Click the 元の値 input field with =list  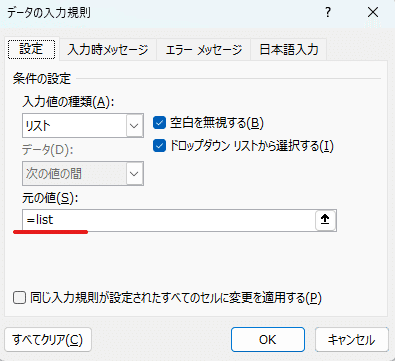click(x=168, y=220)
